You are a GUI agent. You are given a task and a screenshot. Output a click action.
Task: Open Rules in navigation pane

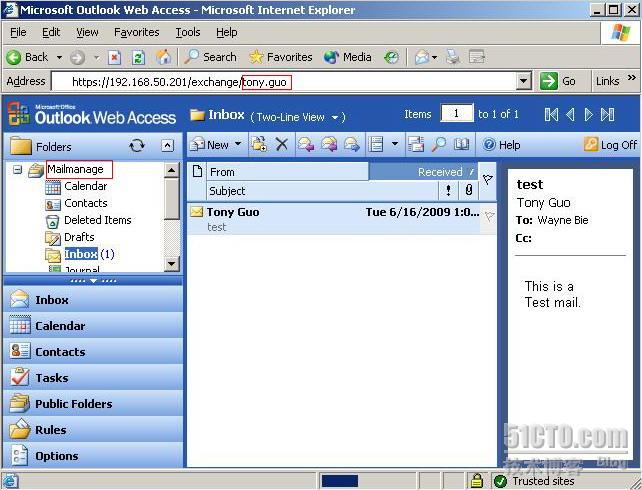click(x=93, y=430)
